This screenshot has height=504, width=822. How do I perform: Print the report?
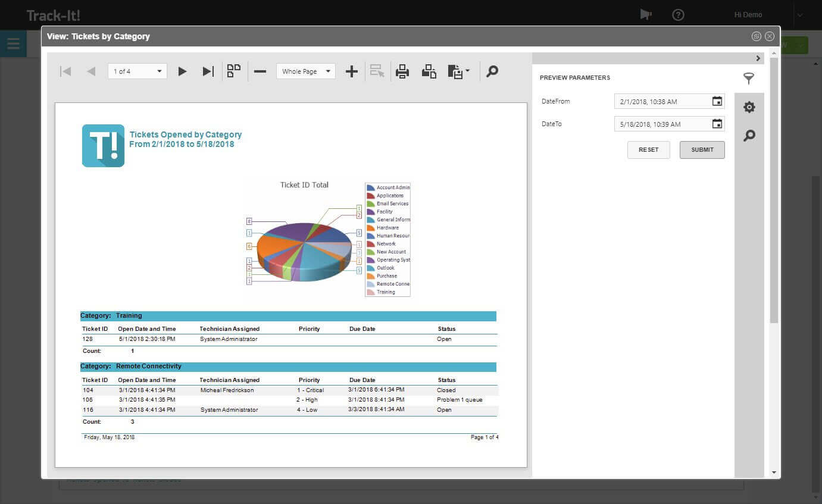tap(402, 71)
